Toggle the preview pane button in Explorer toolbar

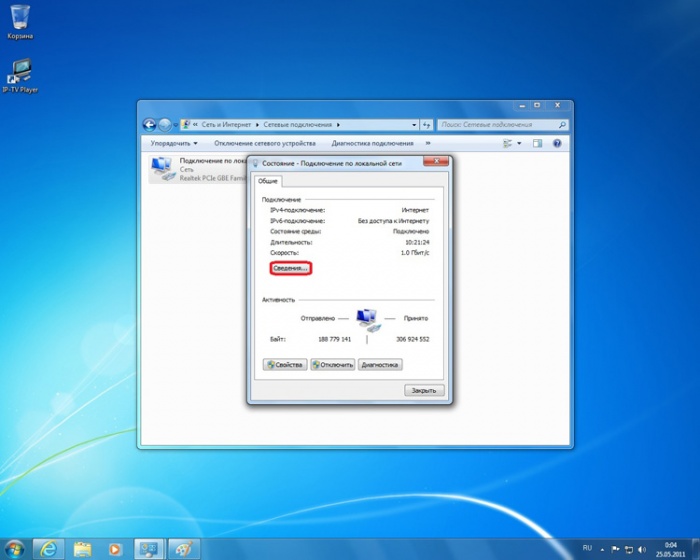click(x=537, y=143)
